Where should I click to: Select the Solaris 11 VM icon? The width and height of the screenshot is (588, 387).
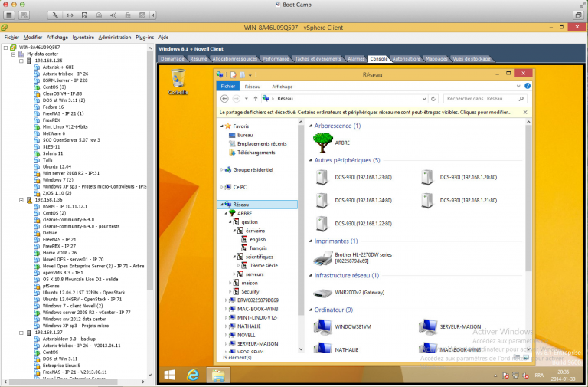(x=37, y=153)
